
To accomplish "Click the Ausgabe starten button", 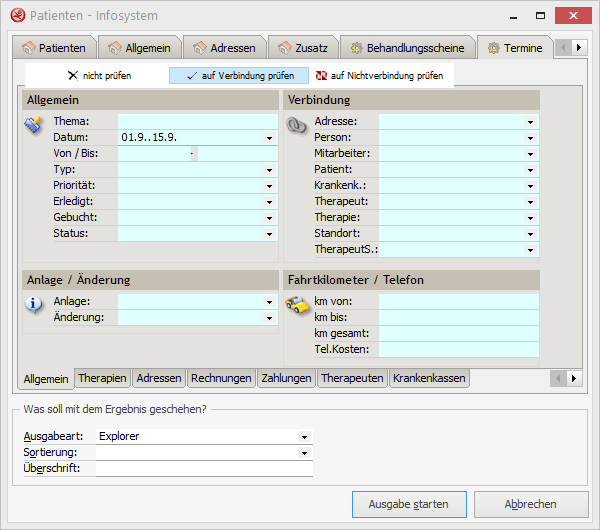I will (x=409, y=504).
